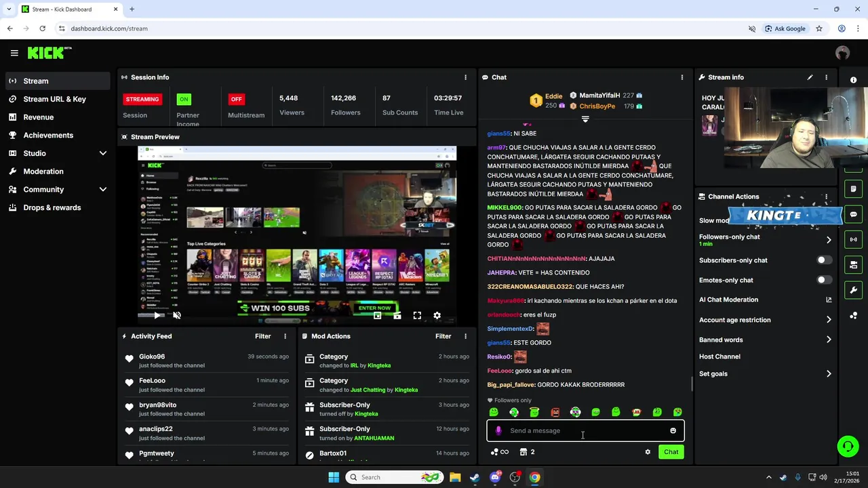Open Mod Actions Filter
Viewport: 868px width, 488px height.
(x=443, y=336)
